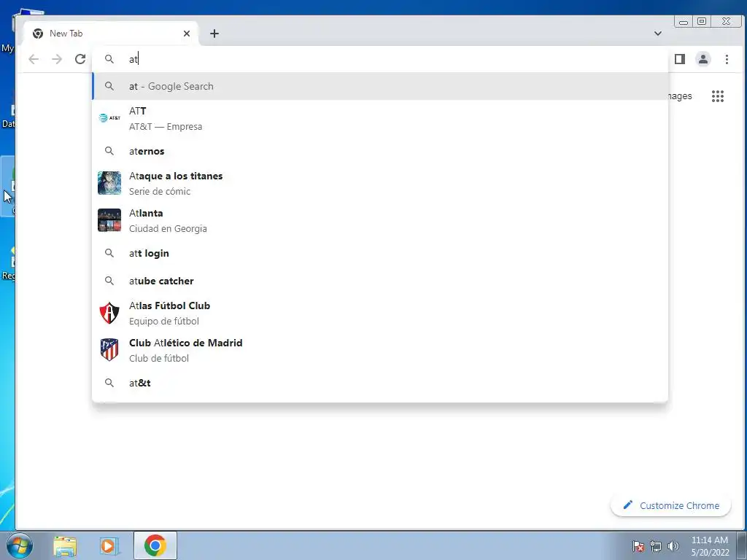Select the 'at&t' suggestion
Screen dimensions: 747x560
[380, 383]
